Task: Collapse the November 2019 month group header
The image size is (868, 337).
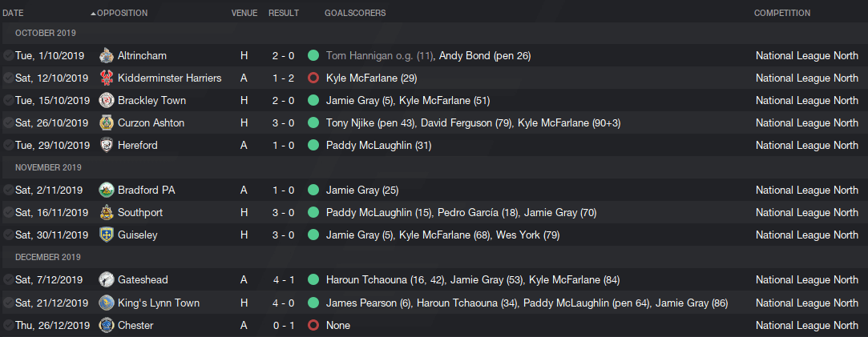Action: 434,167
